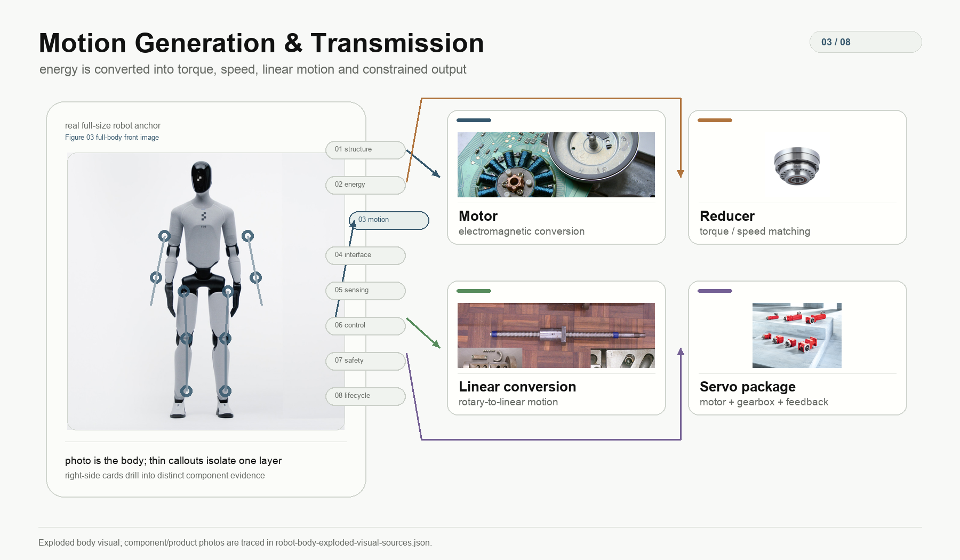The height and width of the screenshot is (560, 960).
Task: Click 'rotary-to-linear motion' subtitle text
Action: click(x=508, y=402)
